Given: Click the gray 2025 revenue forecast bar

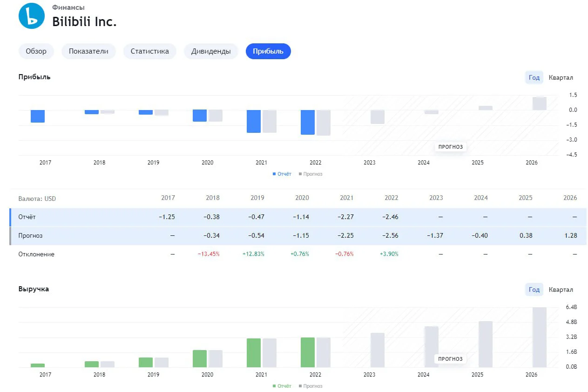Looking at the screenshot, I should (486, 344).
